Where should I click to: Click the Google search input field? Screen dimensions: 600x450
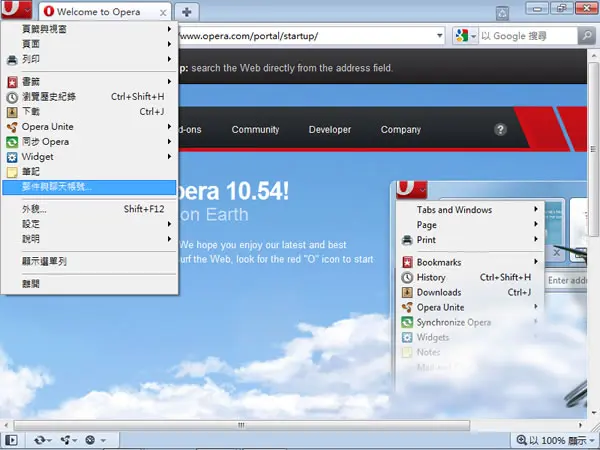528,36
